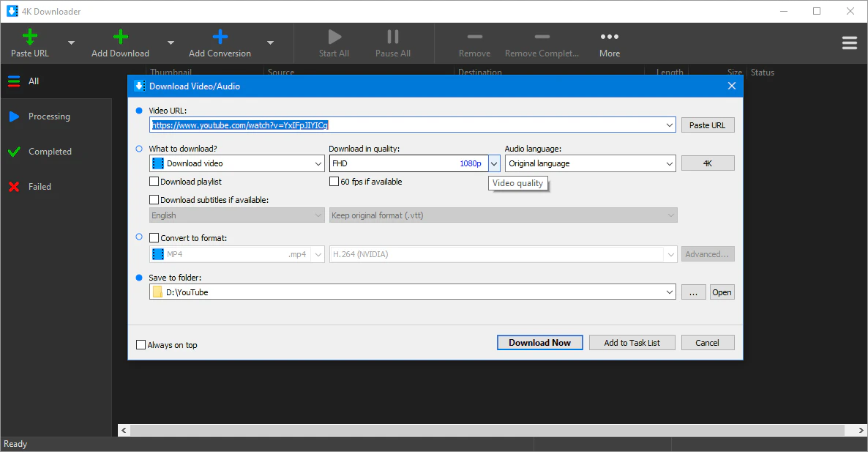868x452 pixels.
Task: Show Completed downloads in sidebar
Action: pyautogui.click(x=50, y=152)
